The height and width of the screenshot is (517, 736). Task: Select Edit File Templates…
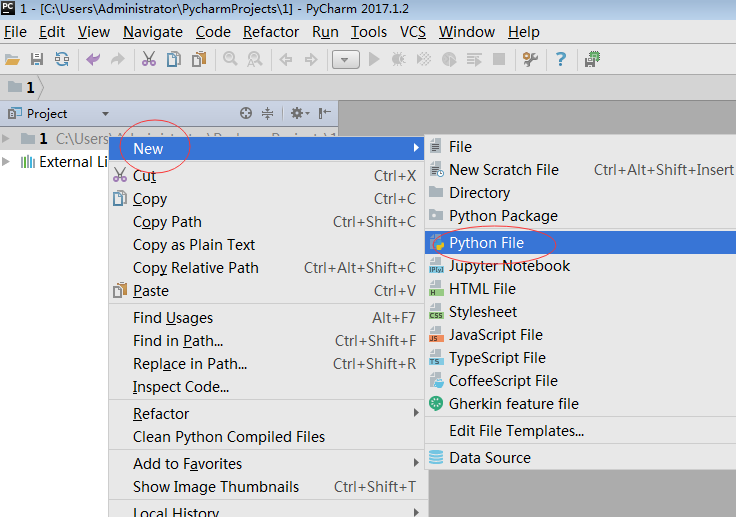point(580,431)
